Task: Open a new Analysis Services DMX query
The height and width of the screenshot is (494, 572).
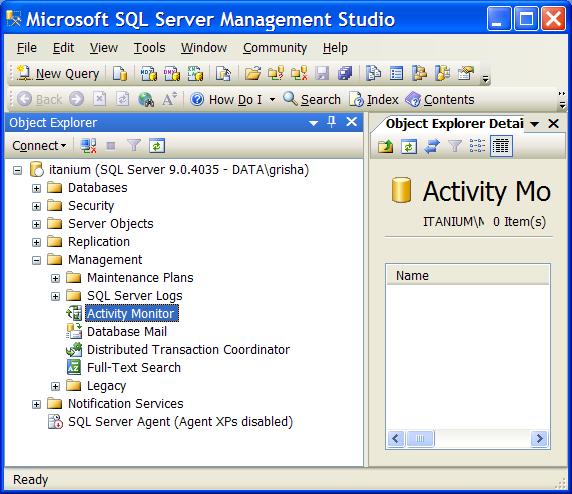Action: [x=172, y=73]
